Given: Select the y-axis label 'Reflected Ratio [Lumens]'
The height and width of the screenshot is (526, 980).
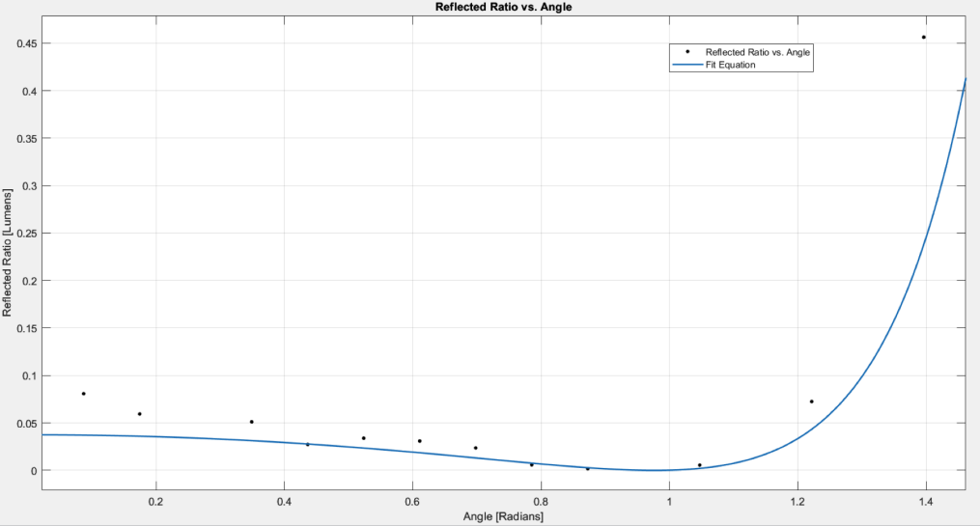Looking at the screenshot, I should pyautogui.click(x=8, y=254).
